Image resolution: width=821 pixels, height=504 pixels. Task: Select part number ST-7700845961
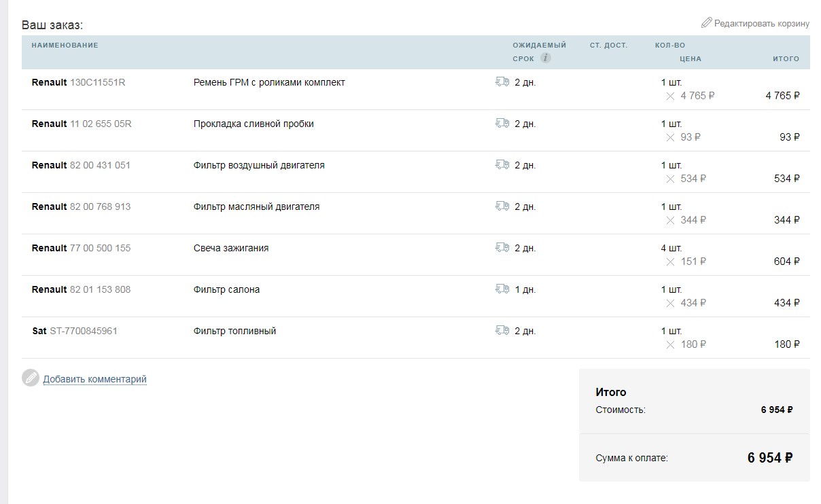tap(84, 331)
